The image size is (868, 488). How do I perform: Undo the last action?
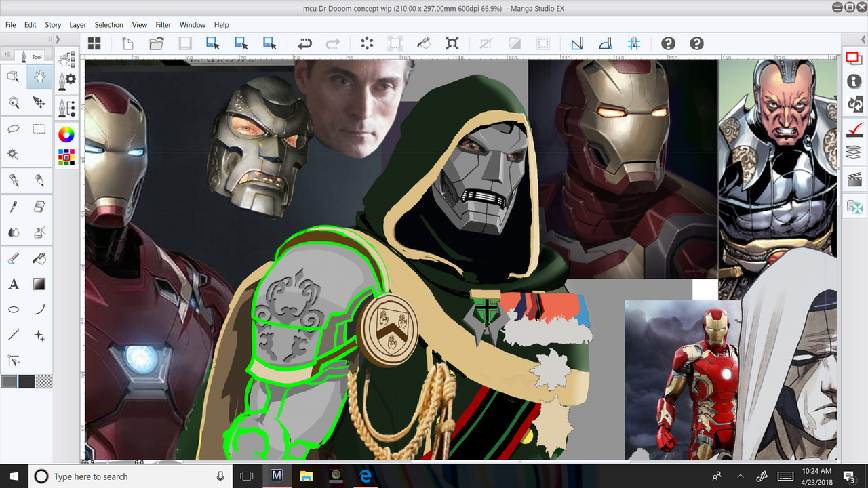304,44
